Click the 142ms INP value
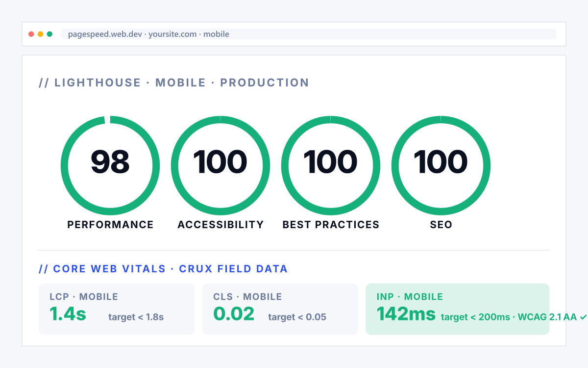The height and width of the screenshot is (368, 588). click(406, 314)
